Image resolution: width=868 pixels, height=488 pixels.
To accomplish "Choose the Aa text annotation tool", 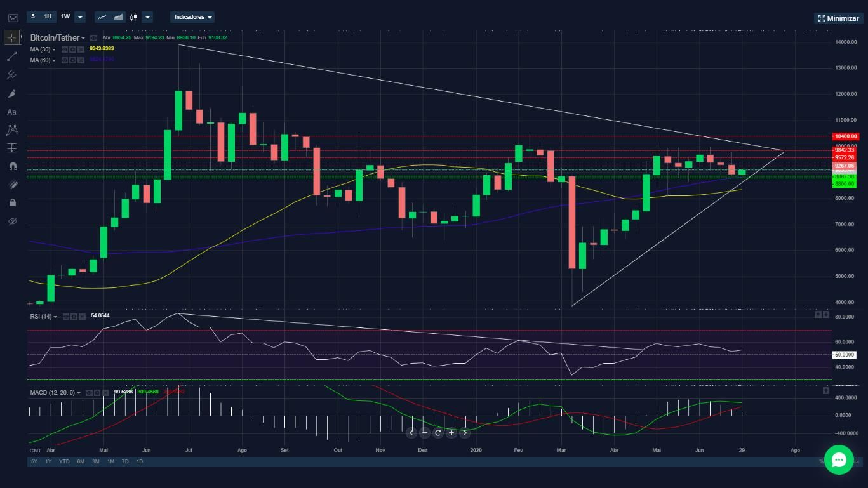I will pyautogui.click(x=11, y=112).
